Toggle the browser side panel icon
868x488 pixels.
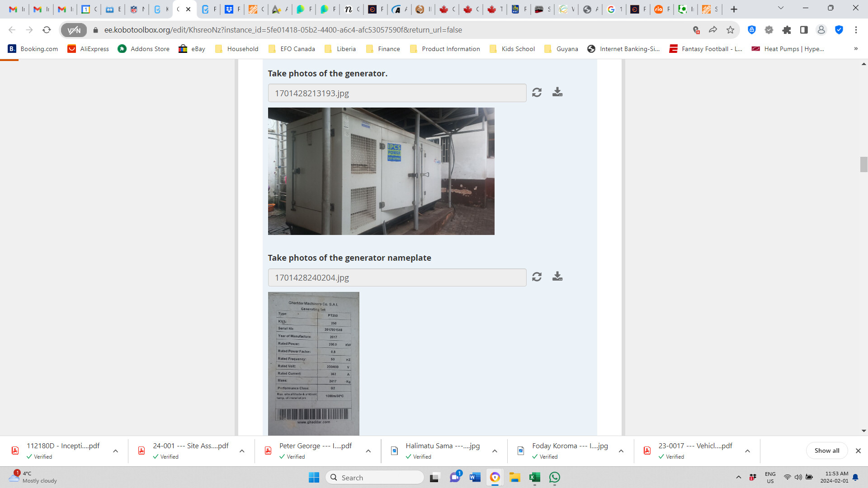coord(804,30)
